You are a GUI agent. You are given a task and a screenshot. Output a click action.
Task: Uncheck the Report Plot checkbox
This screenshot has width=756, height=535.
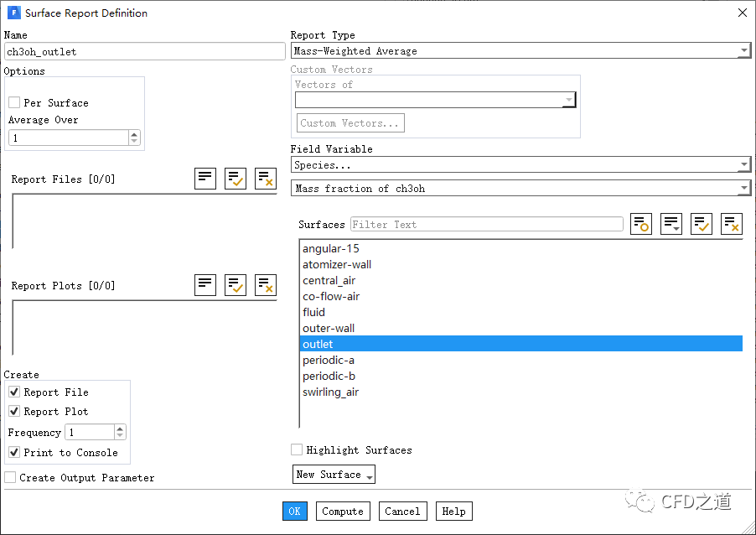(x=14, y=412)
